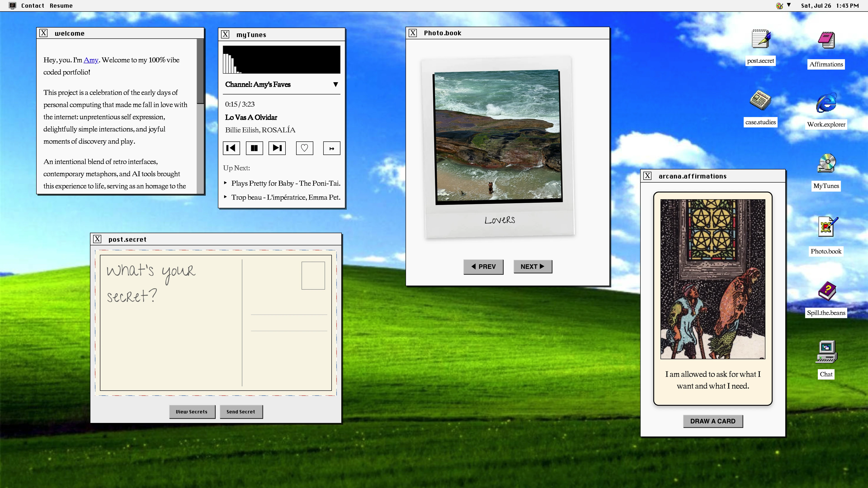Open the Resume menu

(x=61, y=5)
